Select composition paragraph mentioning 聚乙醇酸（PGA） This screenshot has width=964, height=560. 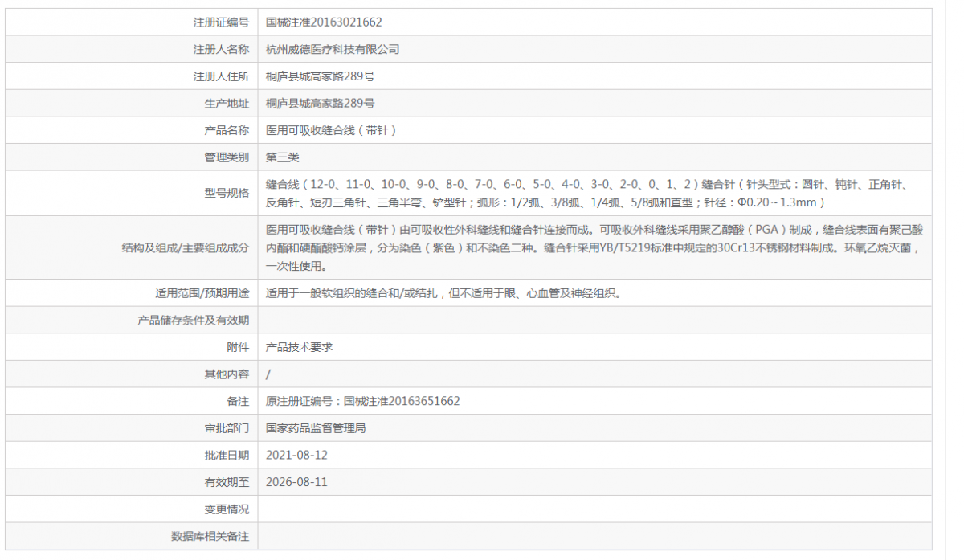[594, 248]
